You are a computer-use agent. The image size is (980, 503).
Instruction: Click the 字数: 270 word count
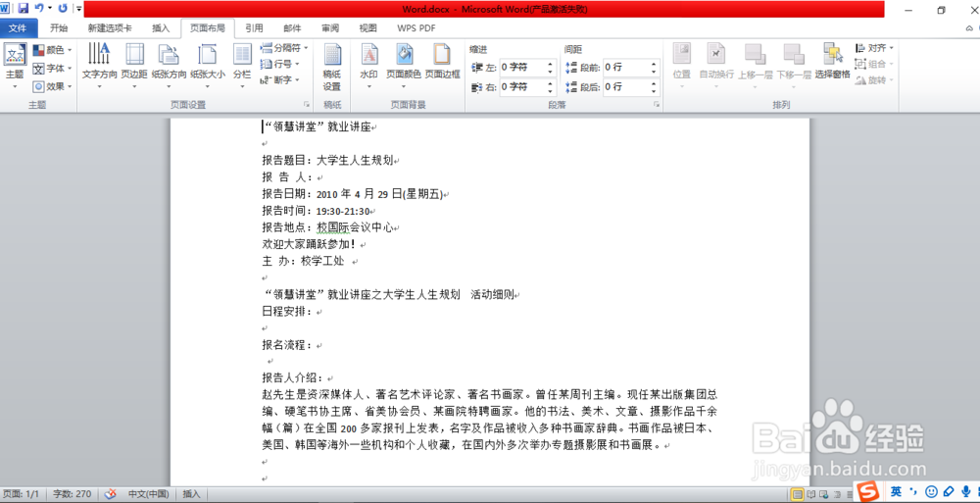(x=72, y=494)
